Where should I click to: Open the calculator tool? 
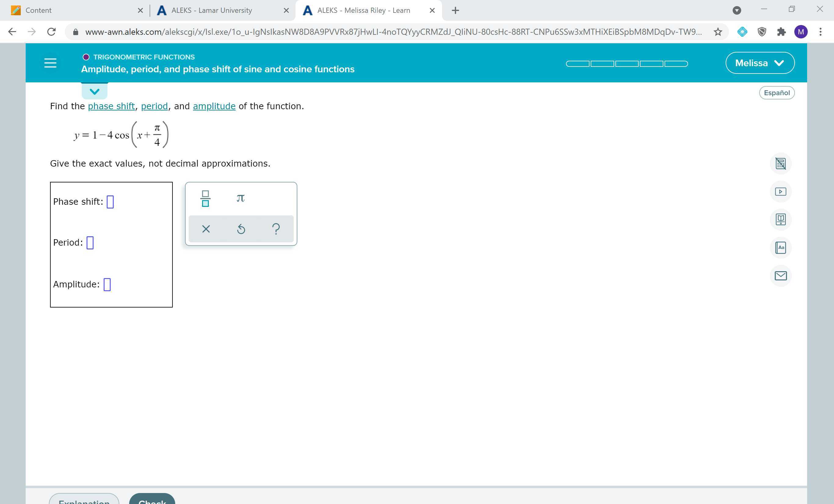780,164
